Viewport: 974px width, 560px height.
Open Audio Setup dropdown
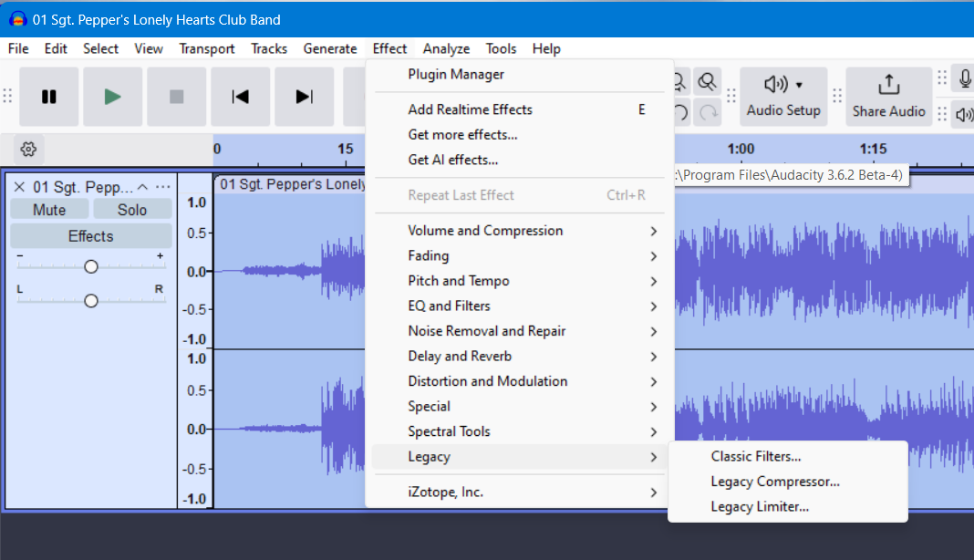pos(783,97)
